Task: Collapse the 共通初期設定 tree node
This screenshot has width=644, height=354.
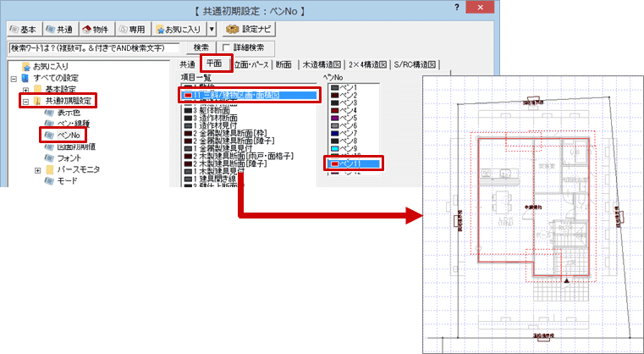Action: point(26,102)
